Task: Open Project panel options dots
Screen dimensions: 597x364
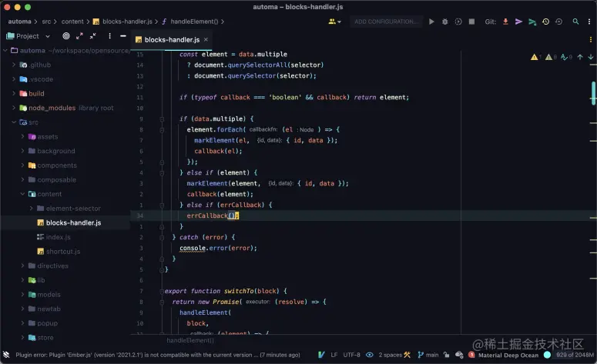Action: click(109, 35)
